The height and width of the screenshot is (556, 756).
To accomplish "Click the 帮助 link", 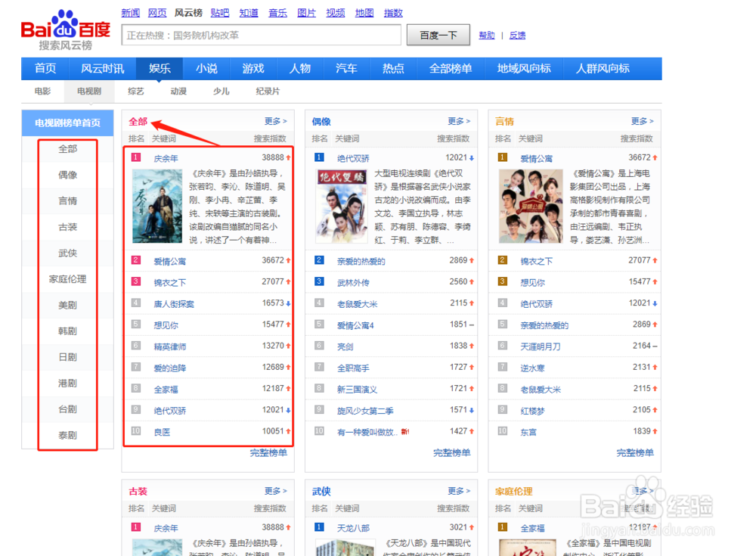I will 486,36.
